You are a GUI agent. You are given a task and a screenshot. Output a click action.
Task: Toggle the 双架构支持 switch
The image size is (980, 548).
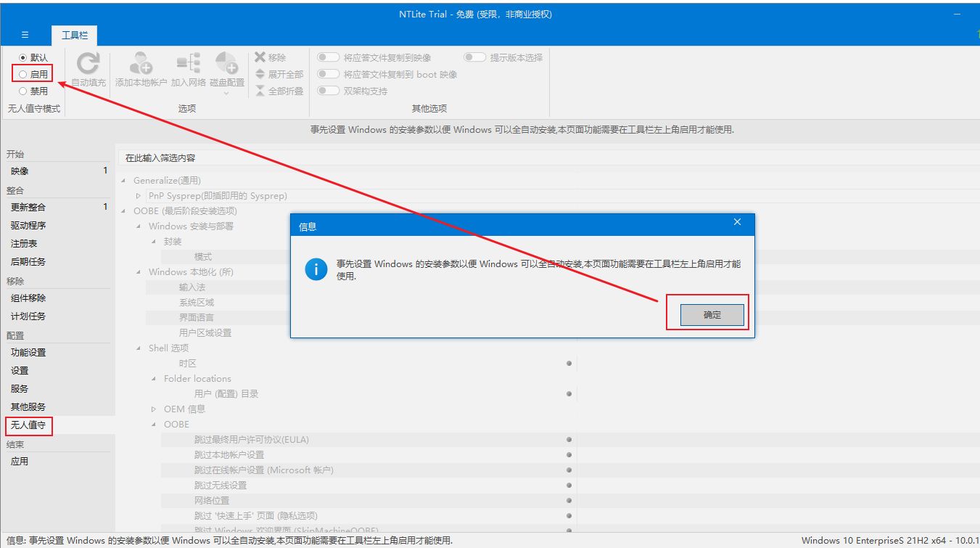point(329,91)
